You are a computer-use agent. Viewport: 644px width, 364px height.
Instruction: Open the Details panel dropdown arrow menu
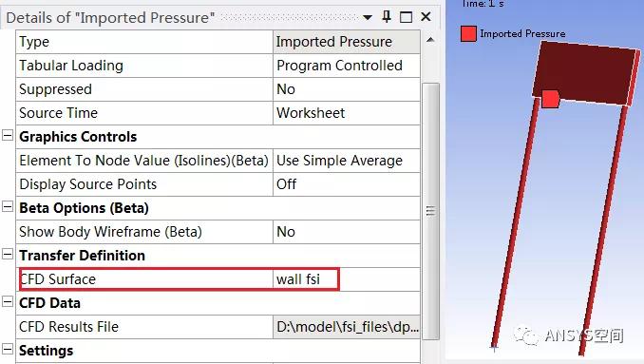click(x=368, y=17)
